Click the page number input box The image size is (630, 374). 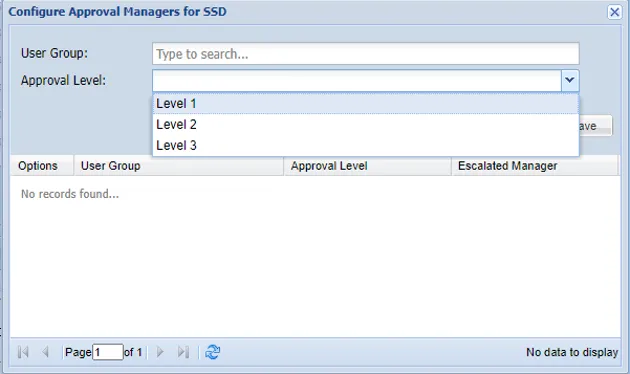click(108, 352)
